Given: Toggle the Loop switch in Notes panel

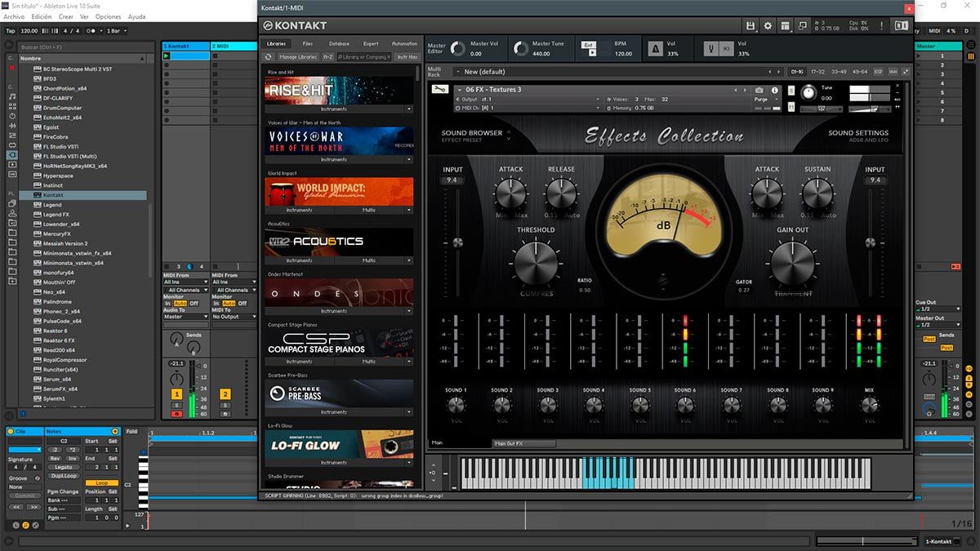Looking at the screenshot, I should tap(102, 483).
